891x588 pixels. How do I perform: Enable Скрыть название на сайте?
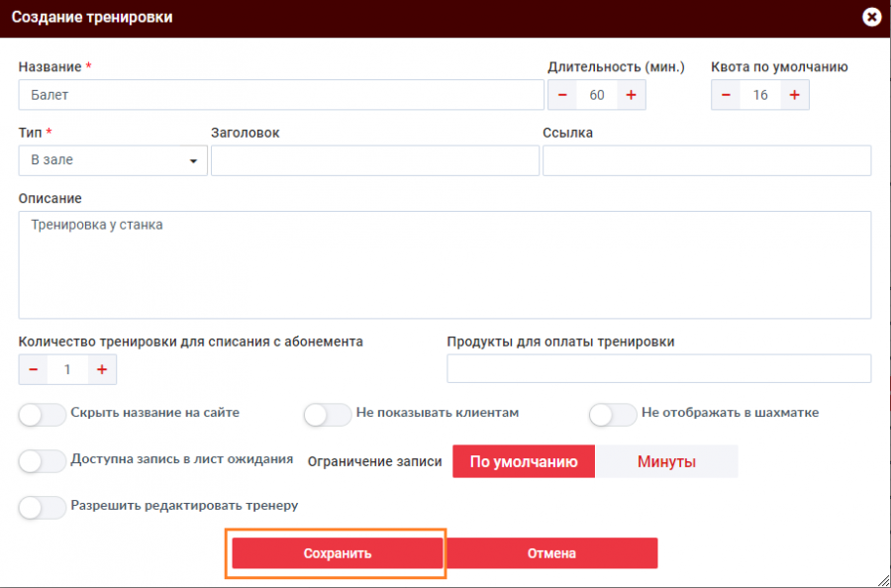click(x=42, y=415)
